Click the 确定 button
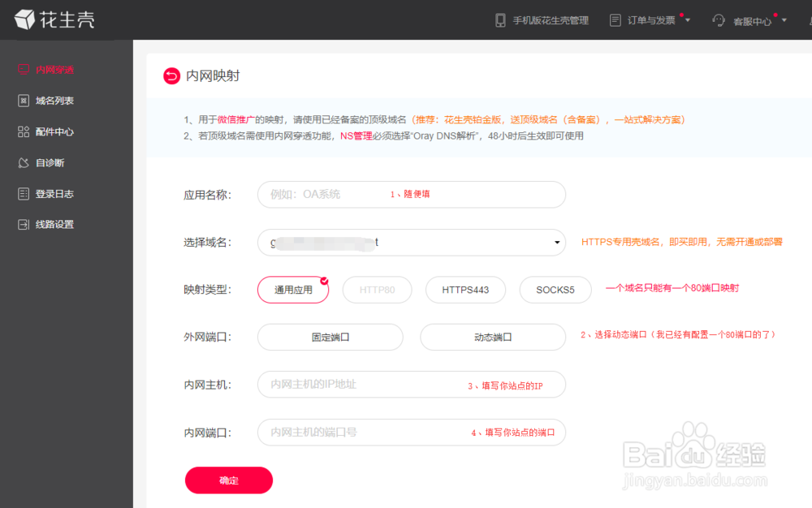 tap(229, 480)
